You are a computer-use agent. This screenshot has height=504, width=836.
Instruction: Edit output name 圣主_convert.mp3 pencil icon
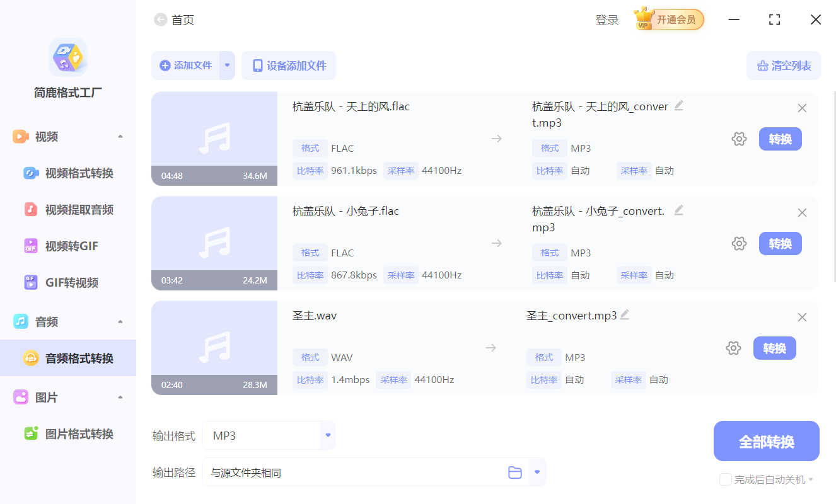[625, 314]
